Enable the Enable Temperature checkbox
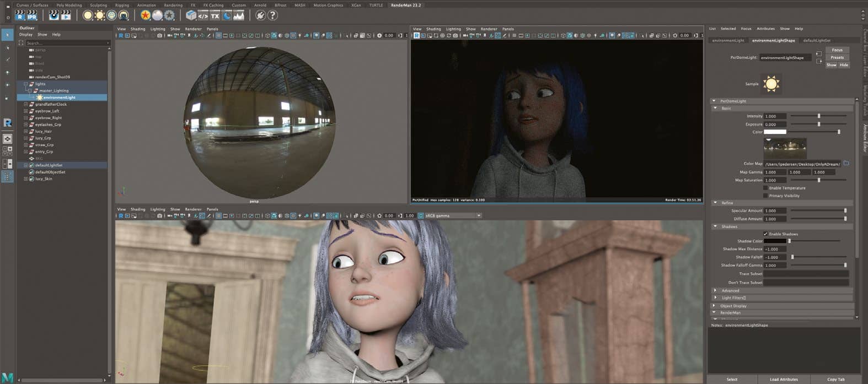Viewport: 868px width, 384px height. tap(765, 188)
